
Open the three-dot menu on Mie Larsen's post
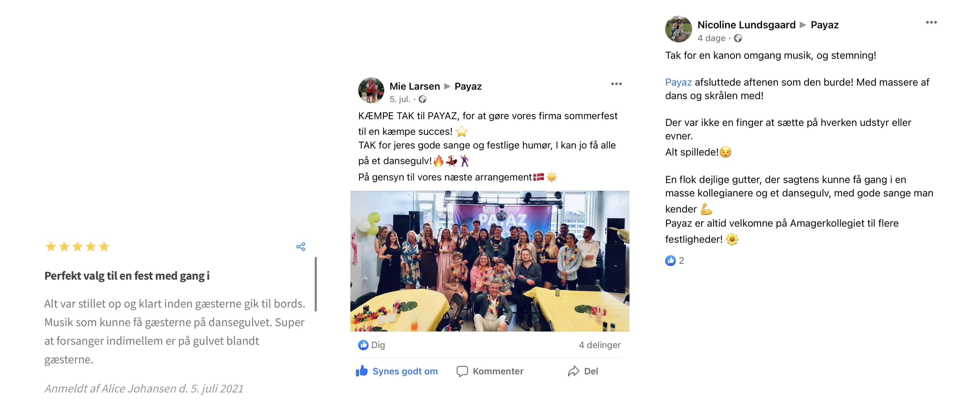click(x=616, y=84)
